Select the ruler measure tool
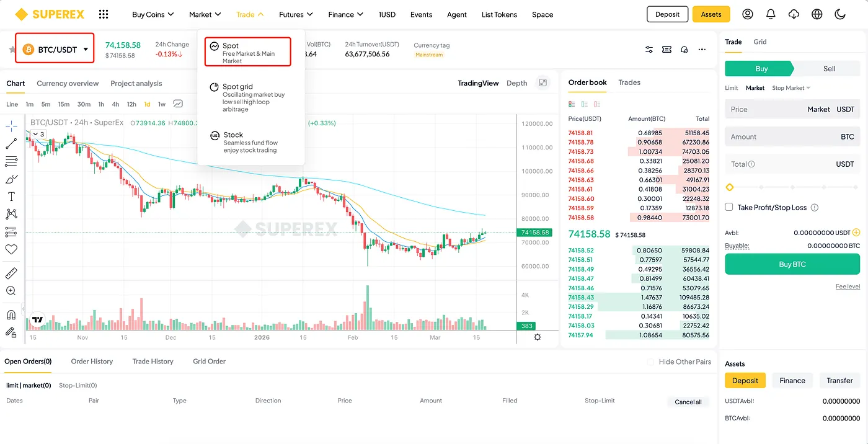This screenshot has width=868, height=444. [x=11, y=273]
